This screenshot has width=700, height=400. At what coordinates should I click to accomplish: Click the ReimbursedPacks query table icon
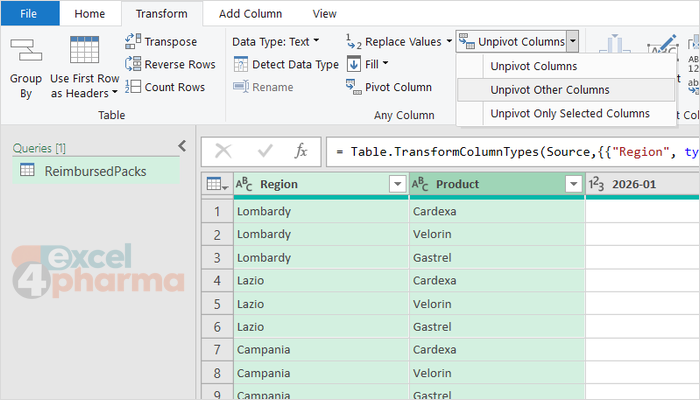[27, 170]
